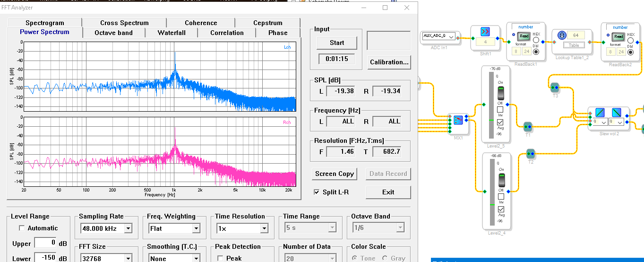The height and width of the screenshot is (262, 644).
Task: Click the T1 junction node
Action: (528, 126)
